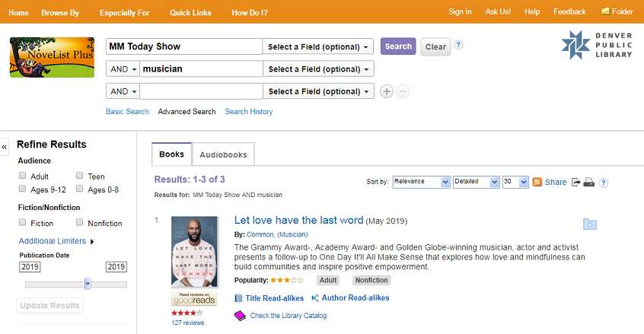This screenshot has height=334, width=644.
Task: Add a search row with plus icon
Action: point(387,91)
